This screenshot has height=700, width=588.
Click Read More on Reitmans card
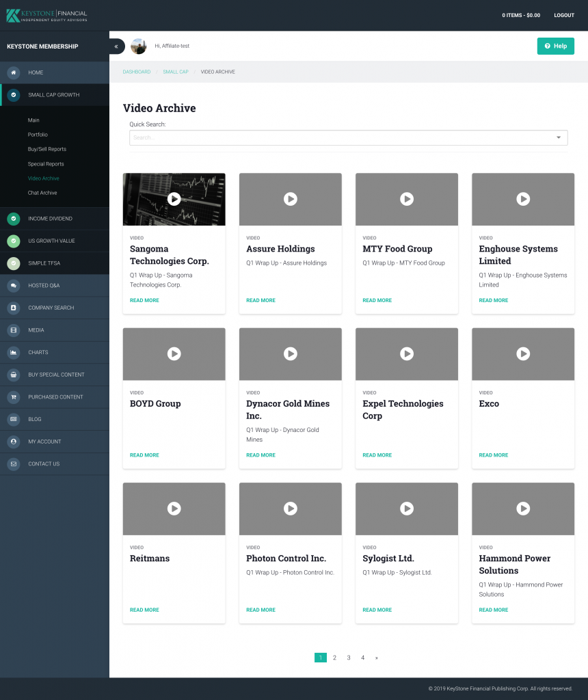pyautogui.click(x=144, y=610)
